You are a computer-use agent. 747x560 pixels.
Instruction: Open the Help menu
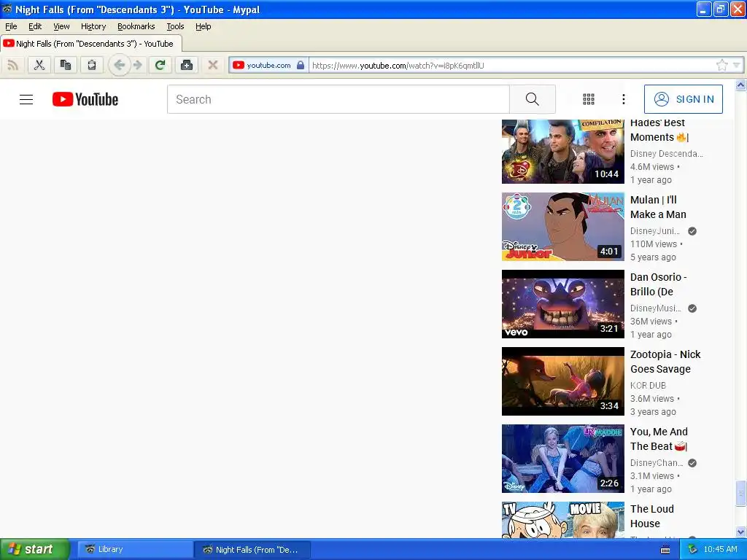point(204,26)
